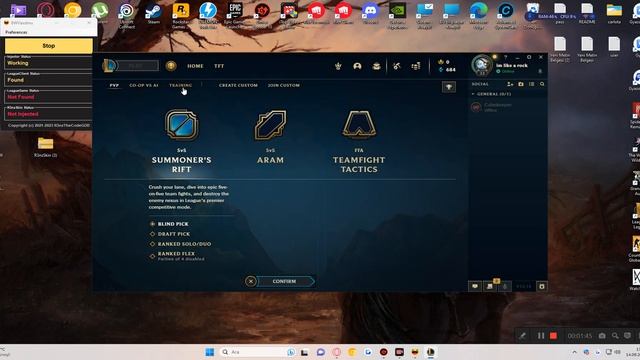Viewport: 640px width, 360px height.
Task: Click the yellow Stop button in injector window
Action: click(49, 46)
